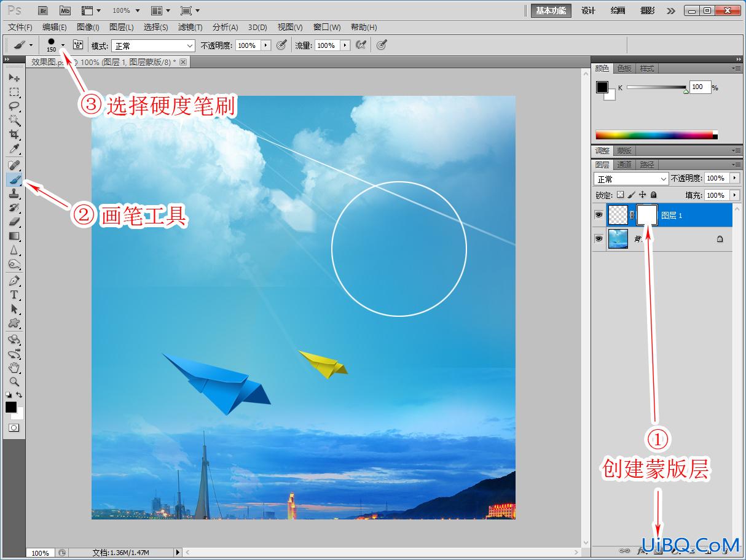This screenshot has width=746, height=560.
Task: Switch to the 色板 tab
Action: tap(624, 68)
